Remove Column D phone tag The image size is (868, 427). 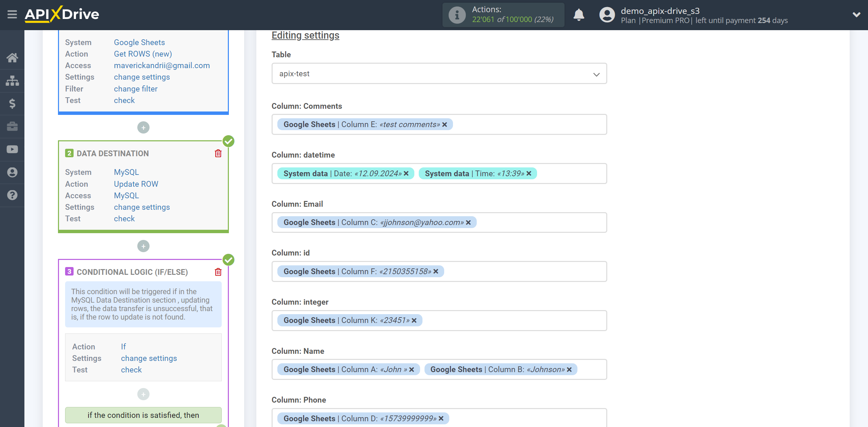coord(441,419)
